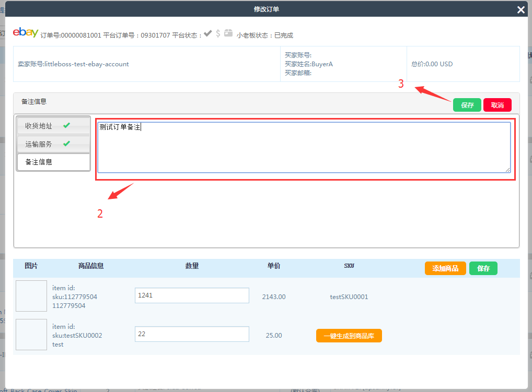
Task: Click the product image for sku:112779504
Action: (31, 296)
